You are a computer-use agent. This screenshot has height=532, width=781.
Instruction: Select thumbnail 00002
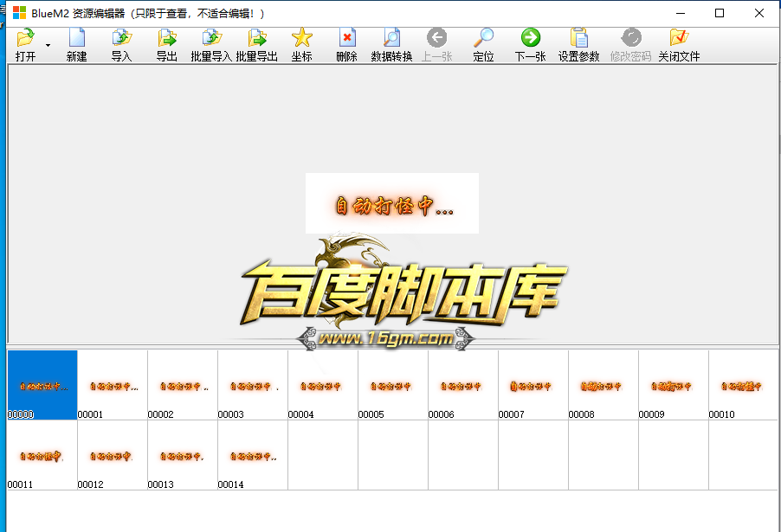pyautogui.click(x=183, y=385)
